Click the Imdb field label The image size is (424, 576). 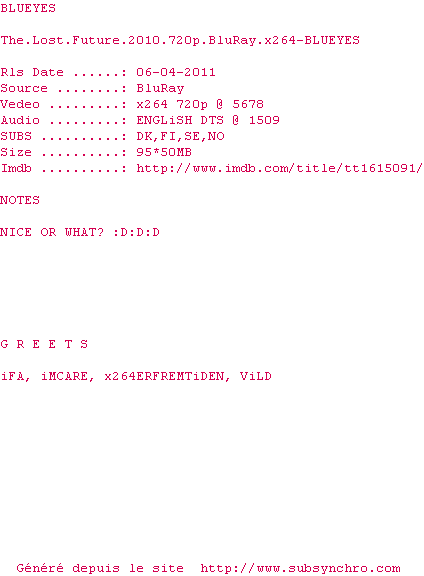pyautogui.click(x=16, y=168)
